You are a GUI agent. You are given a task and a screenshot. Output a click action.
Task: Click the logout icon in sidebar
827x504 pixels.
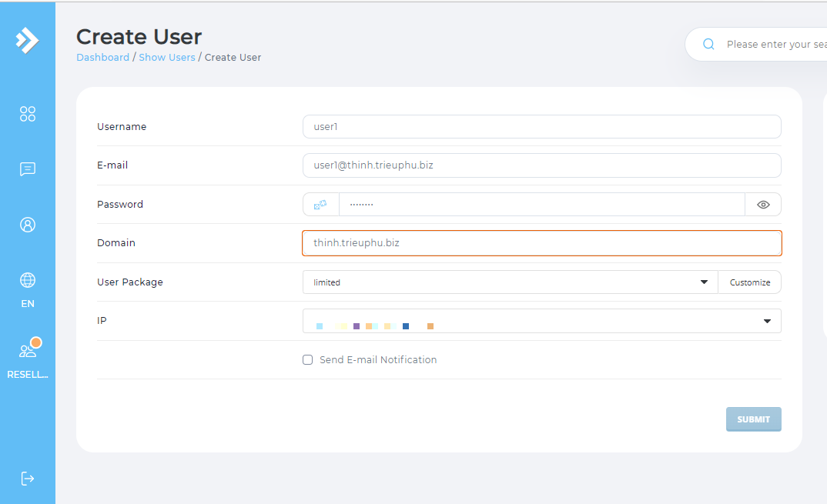pyautogui.click(x=28, y=479)
